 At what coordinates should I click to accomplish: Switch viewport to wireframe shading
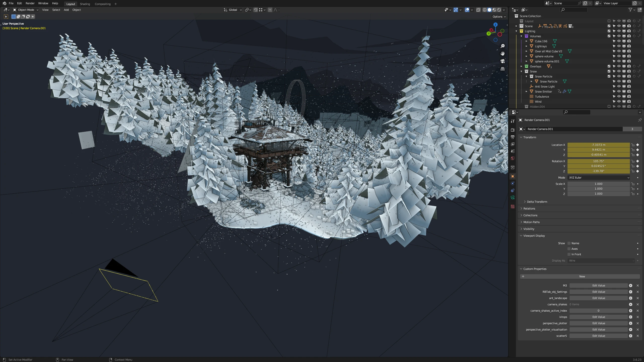pos(484,10)
